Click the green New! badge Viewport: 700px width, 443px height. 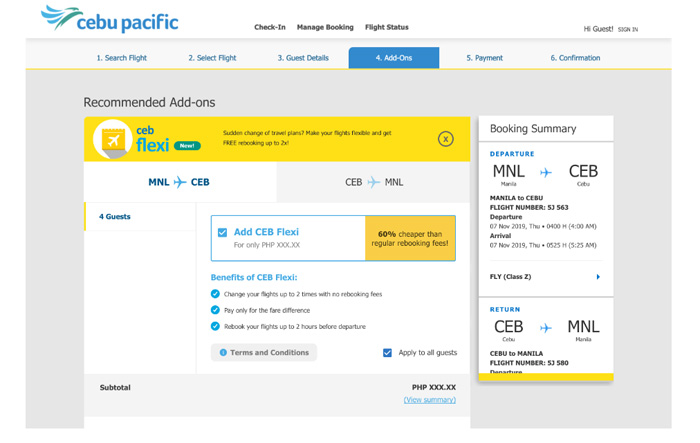[187, 146]
